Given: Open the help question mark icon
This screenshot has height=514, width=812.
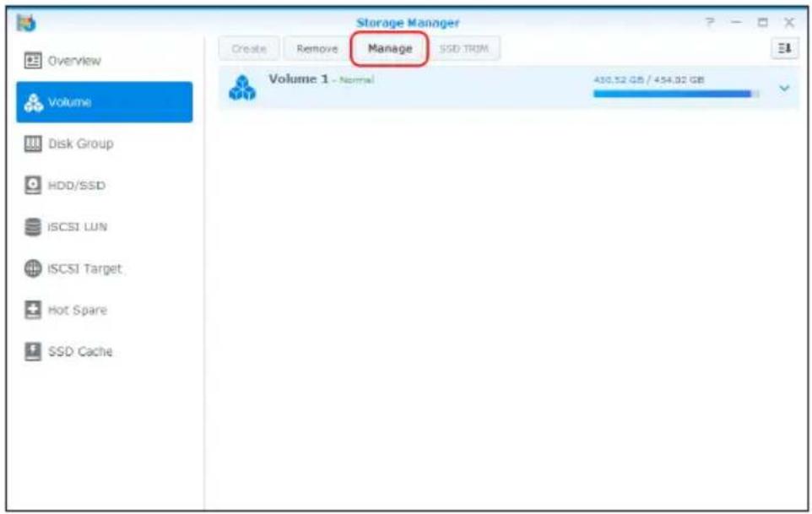Looking at the screenshot, I should click(710, 22).
